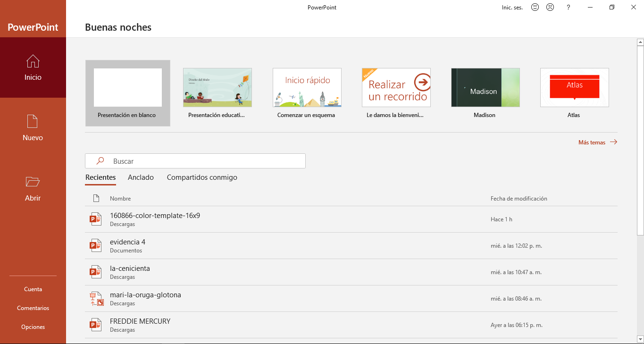
Task: Open Cuenta settings
Action: coord(33,289)
